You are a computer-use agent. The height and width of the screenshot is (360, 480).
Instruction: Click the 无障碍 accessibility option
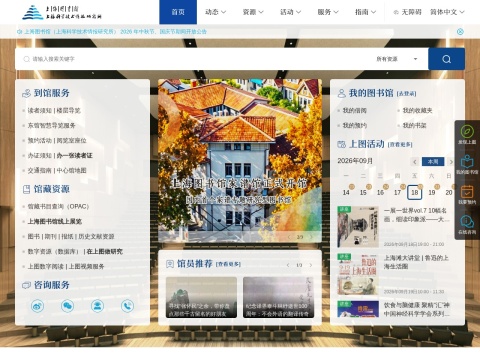click(407, 12)
